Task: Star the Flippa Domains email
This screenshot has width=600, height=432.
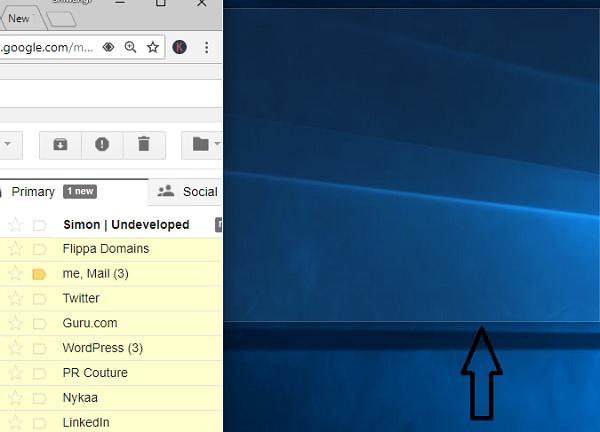Action: [15, 249]
